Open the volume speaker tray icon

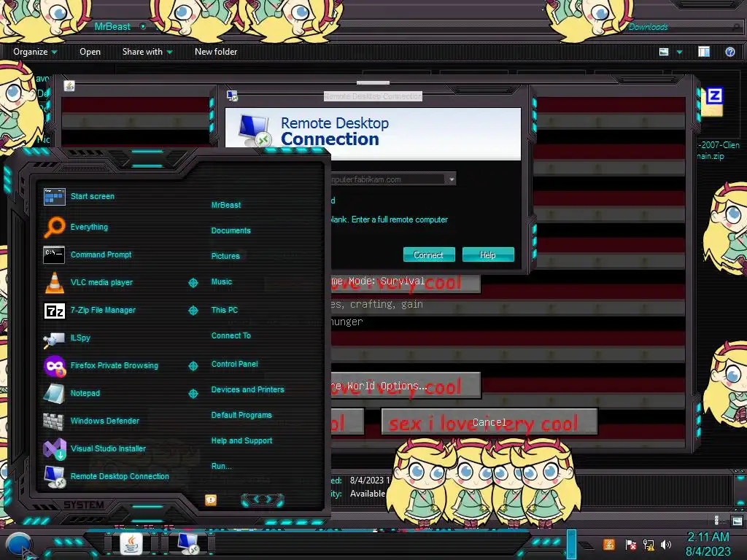[666, 544]
